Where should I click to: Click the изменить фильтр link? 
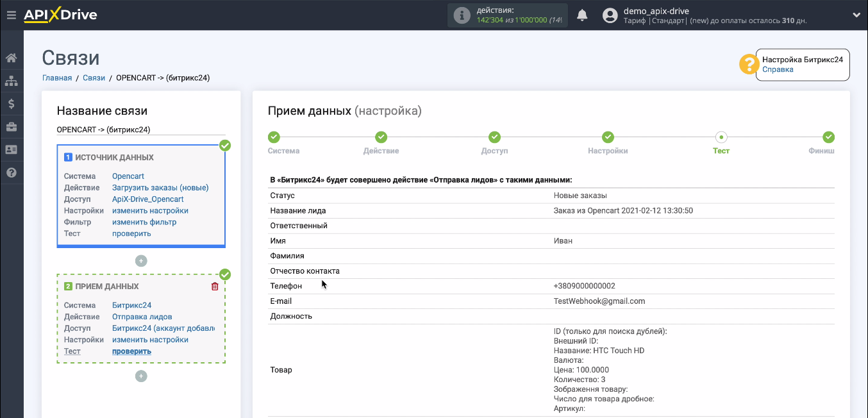144,222
